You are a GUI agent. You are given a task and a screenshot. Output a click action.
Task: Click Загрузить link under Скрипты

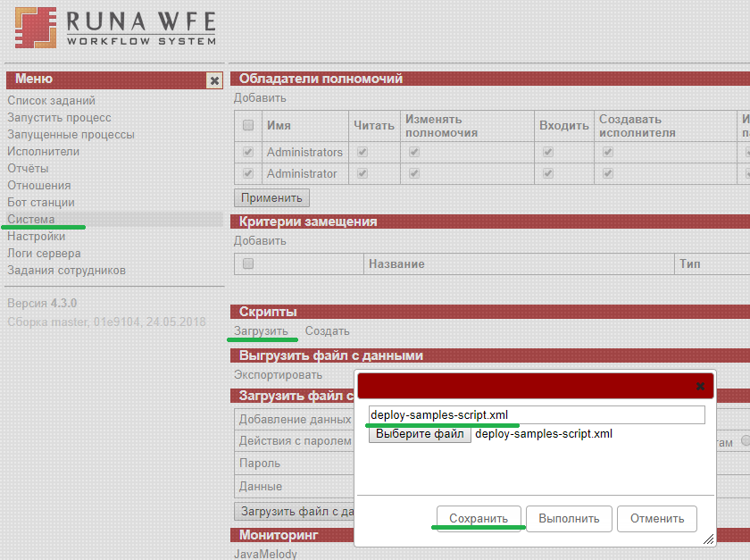point(261,331)
